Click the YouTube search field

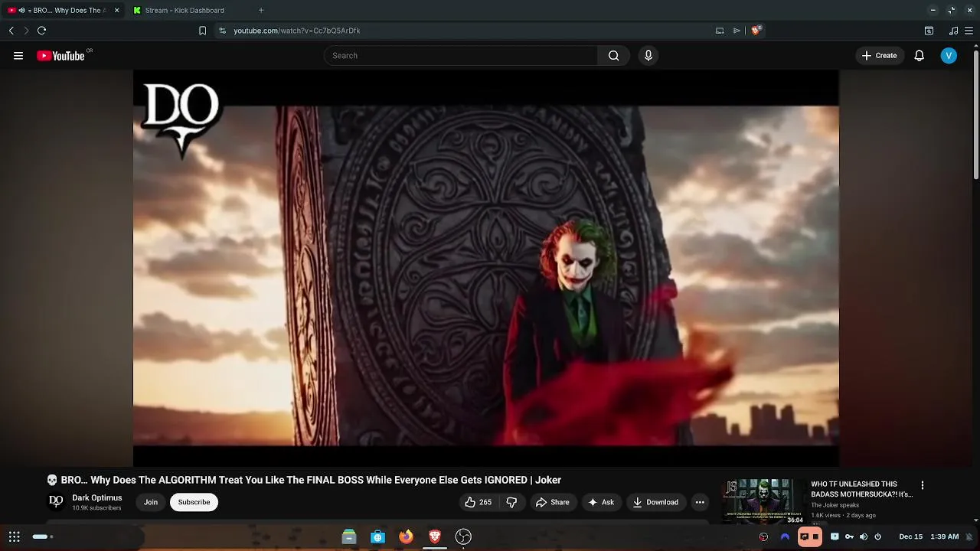pyautogui.click(x=460, y=56)
